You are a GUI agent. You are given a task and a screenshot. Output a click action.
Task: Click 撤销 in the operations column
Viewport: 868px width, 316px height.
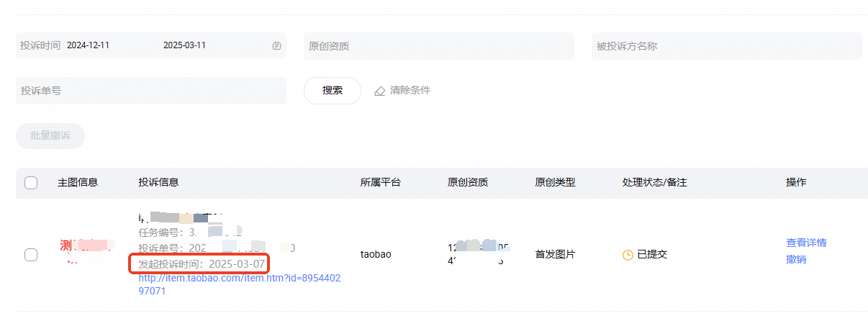(x=796, y=259)
